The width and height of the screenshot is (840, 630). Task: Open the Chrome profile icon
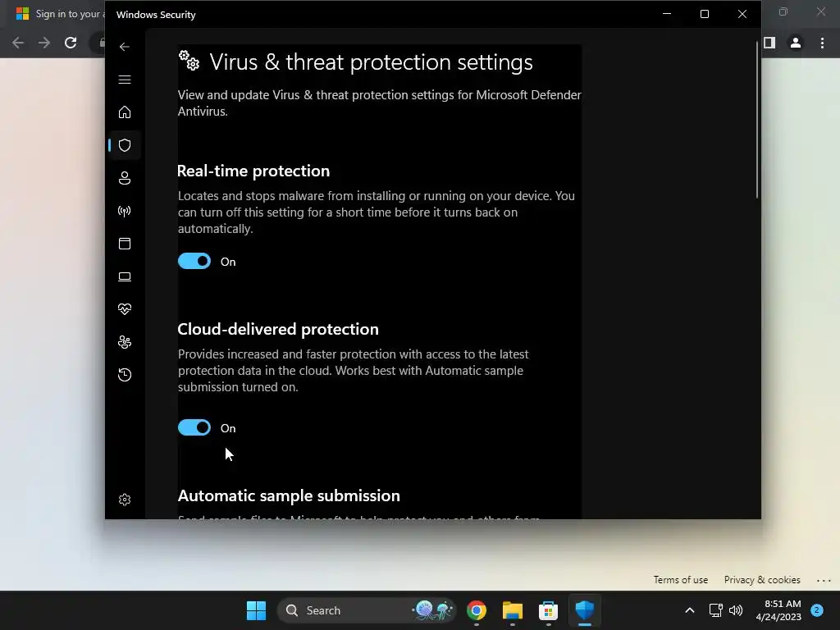[796, 43]
